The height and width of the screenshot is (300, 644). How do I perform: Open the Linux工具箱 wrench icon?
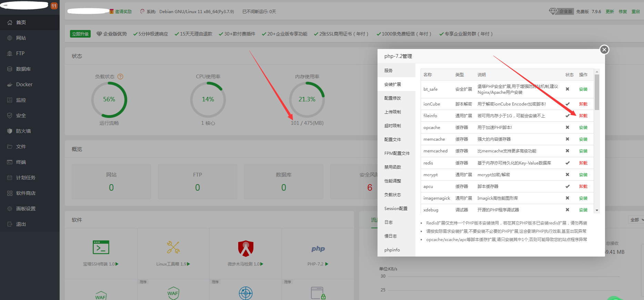point(173,247)
